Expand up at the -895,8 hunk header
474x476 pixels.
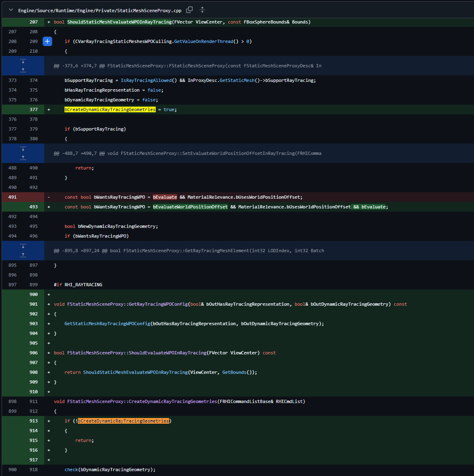click(x=23, y=255)
